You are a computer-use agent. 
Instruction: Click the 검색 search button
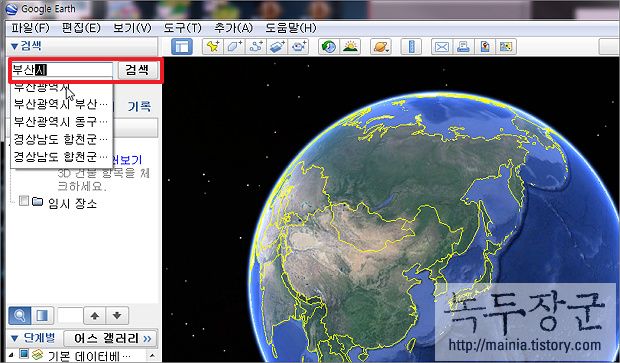tap(137, 70)
